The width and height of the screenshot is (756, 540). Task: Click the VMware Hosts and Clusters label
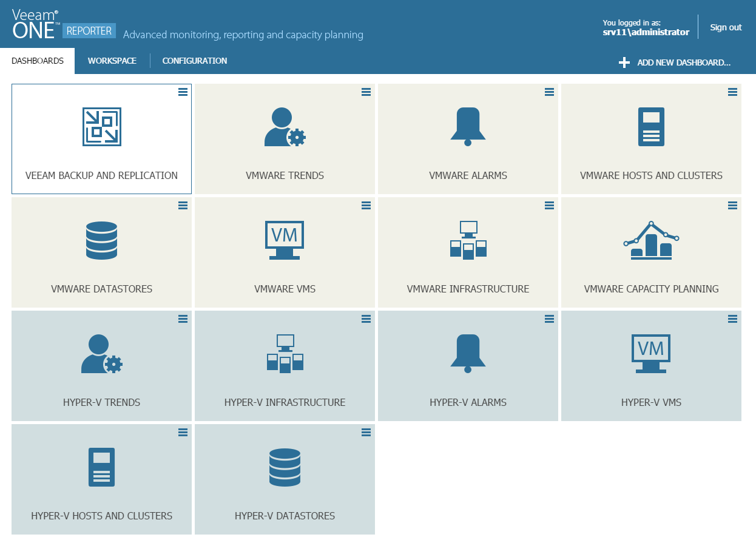pyautogui.click(x=651, y=175)
